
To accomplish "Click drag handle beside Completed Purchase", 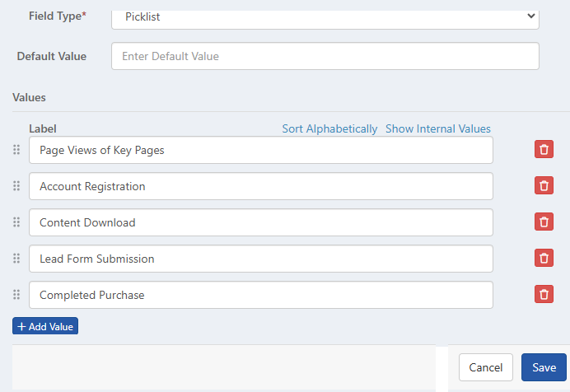I will 16,295.
